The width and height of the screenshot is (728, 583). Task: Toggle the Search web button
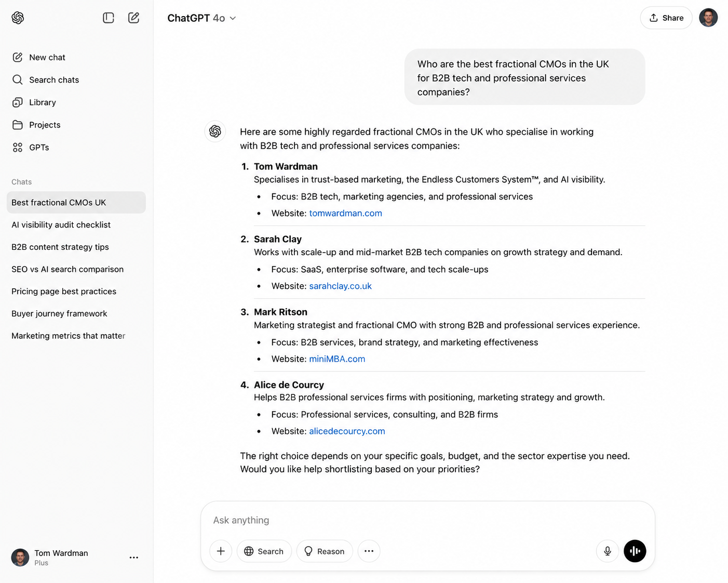264,551
